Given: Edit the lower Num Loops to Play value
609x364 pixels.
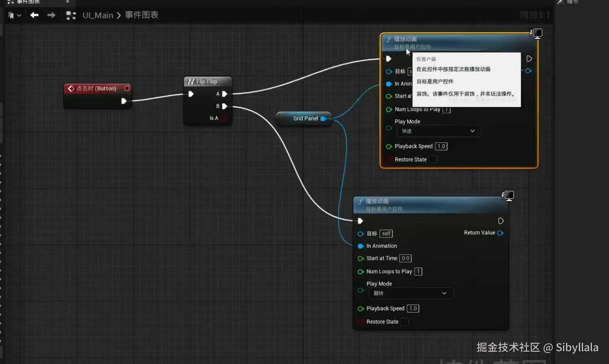Looking at the screenshot, I should click(x=418, y=271).
